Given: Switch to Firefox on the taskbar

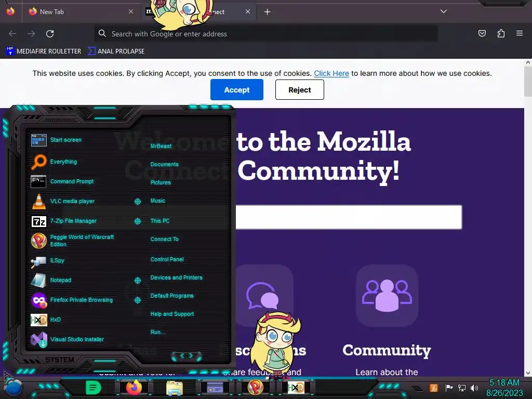Looking at the screenshot, I should 134,388.
